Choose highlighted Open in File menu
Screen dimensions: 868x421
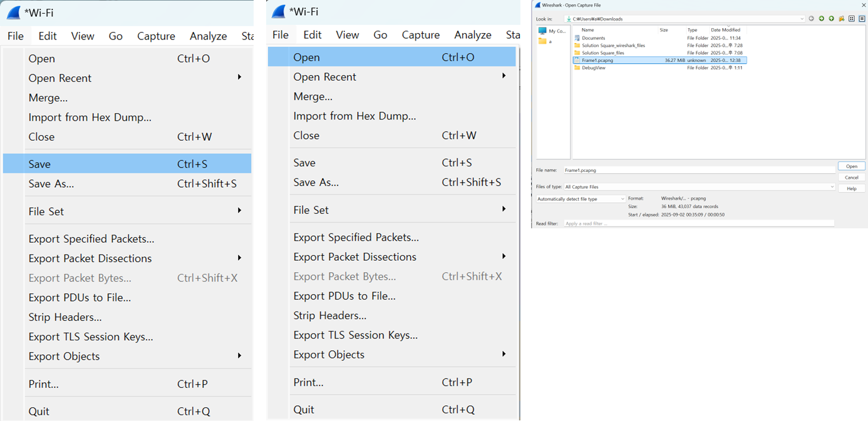pyautogui.click(x=392, y=57)
